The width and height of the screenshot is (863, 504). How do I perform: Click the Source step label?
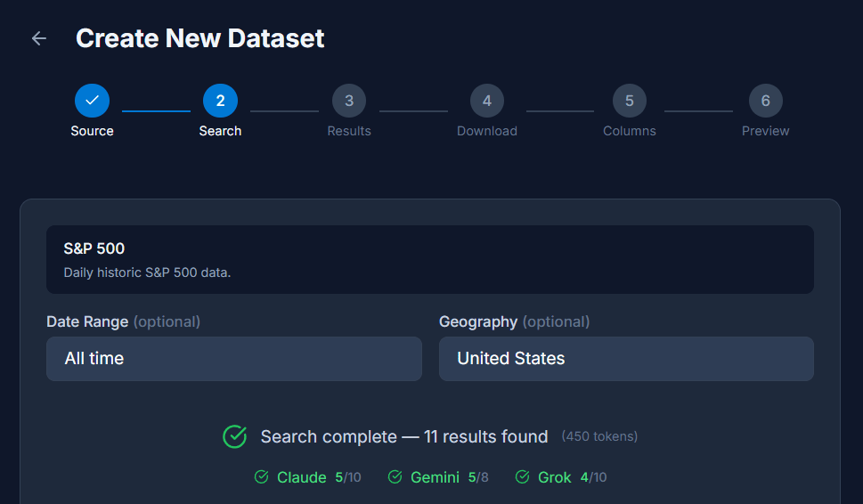click(92, 131)
